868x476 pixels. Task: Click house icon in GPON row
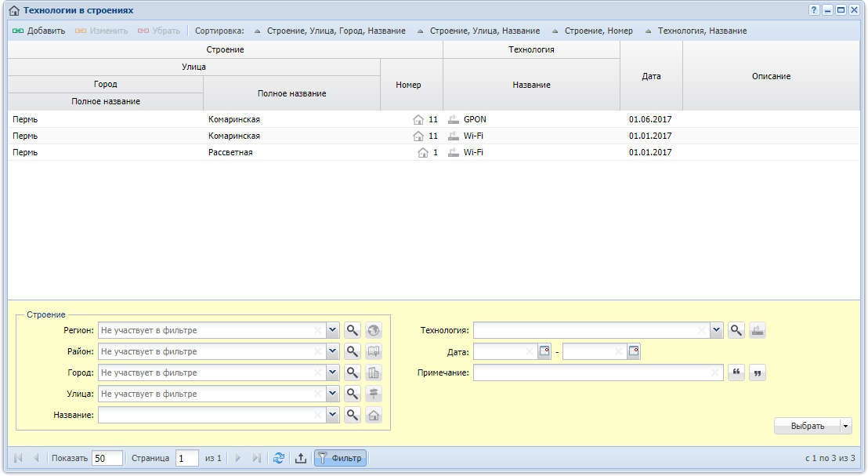coord(418,119)
